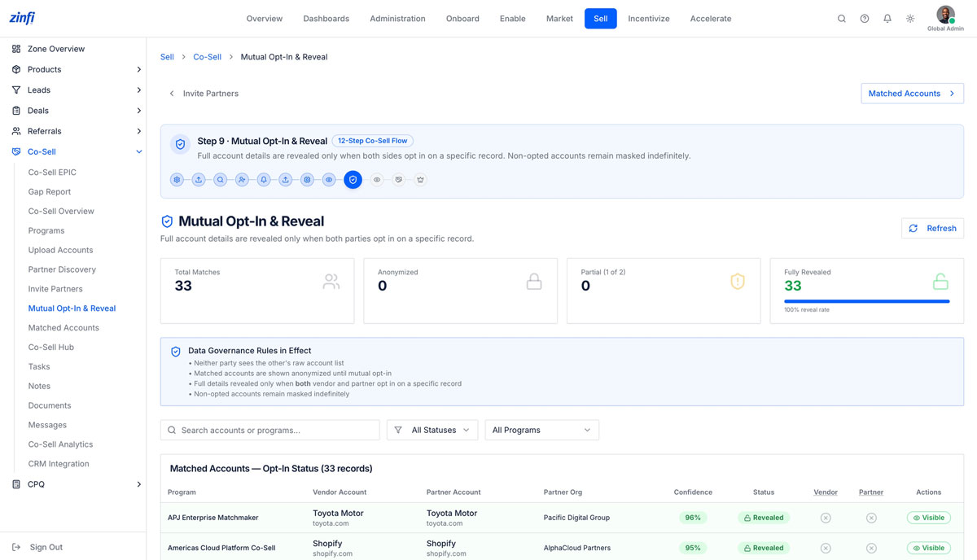Open the help question mark icon
This screenshot has height=560, width=977.
point(865,19)
